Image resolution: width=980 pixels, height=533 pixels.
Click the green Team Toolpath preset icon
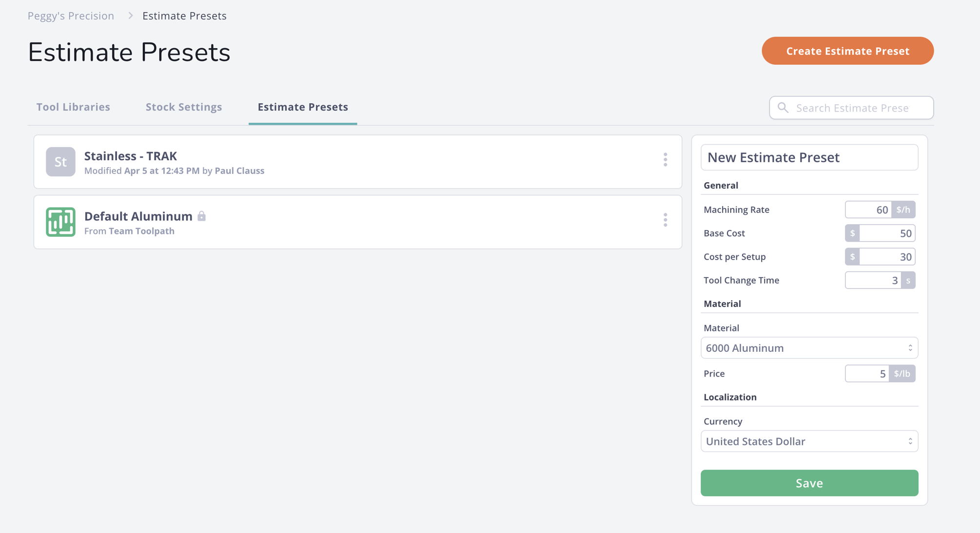click(x=60, y=222)
